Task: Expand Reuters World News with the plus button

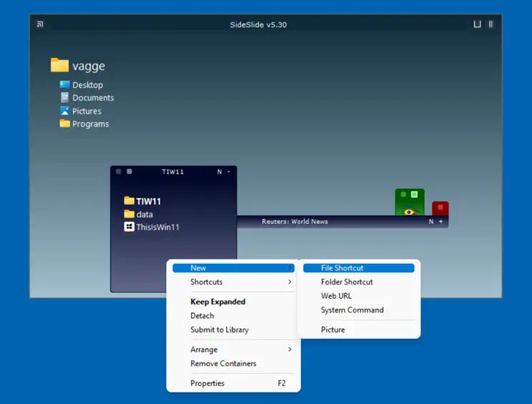Action: 440,222
